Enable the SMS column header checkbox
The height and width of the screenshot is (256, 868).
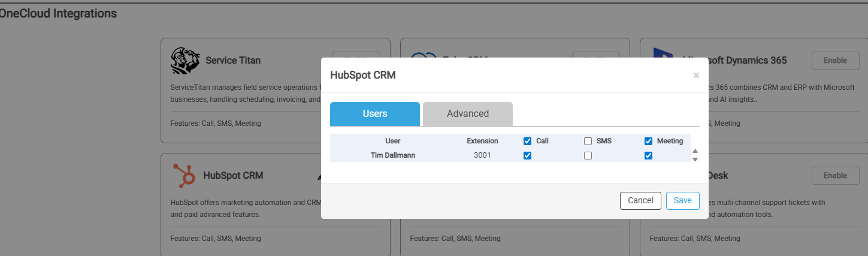pos(588,141)
